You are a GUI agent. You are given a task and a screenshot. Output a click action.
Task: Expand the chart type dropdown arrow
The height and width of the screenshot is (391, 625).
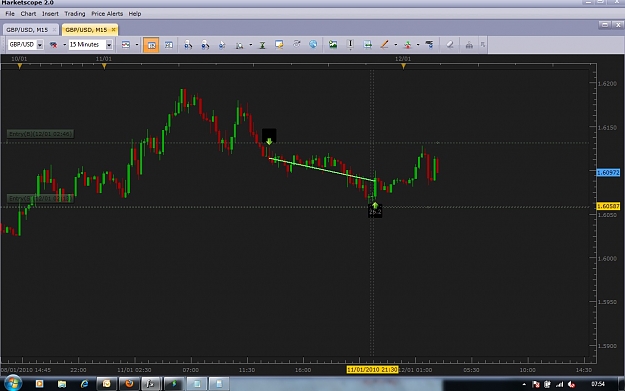[x=137, y=45]
